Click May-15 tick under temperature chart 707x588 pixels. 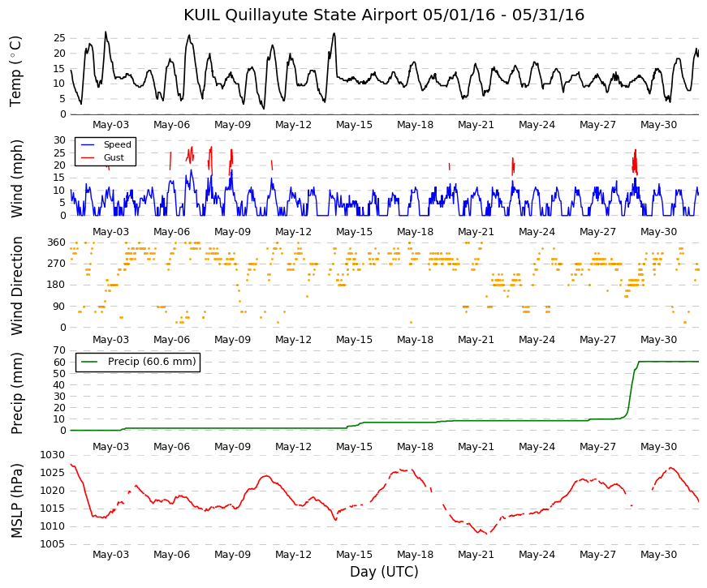355,125
